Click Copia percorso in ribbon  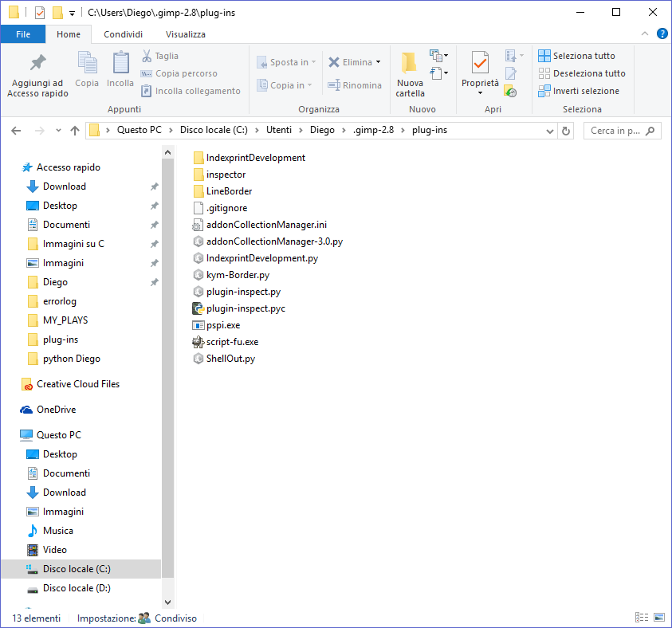(179, 73)
